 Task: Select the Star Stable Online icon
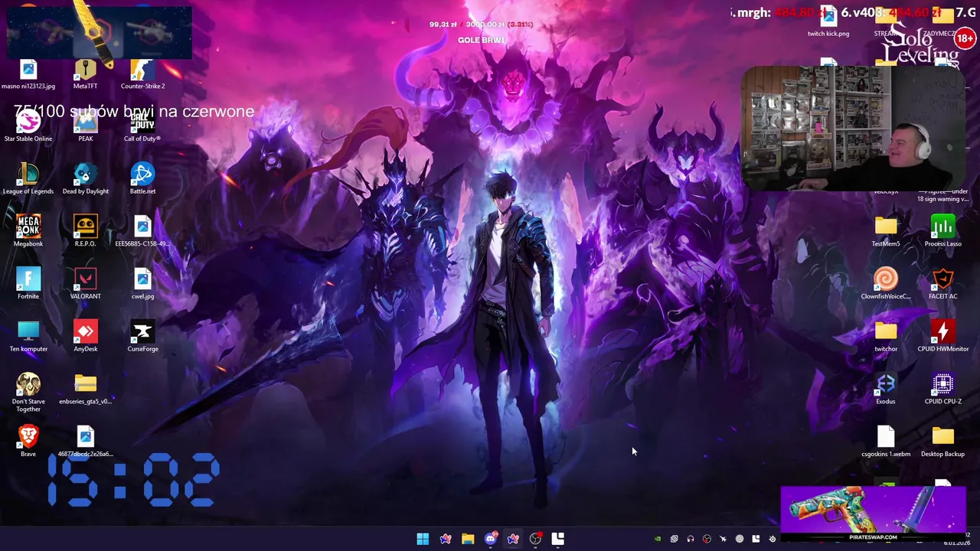pos(28,128)
